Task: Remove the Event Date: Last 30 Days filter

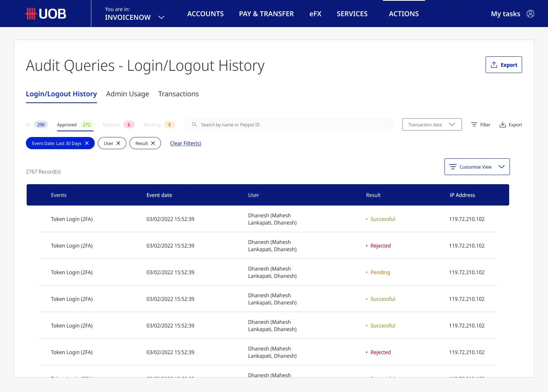Action: [x=87, y=143]
